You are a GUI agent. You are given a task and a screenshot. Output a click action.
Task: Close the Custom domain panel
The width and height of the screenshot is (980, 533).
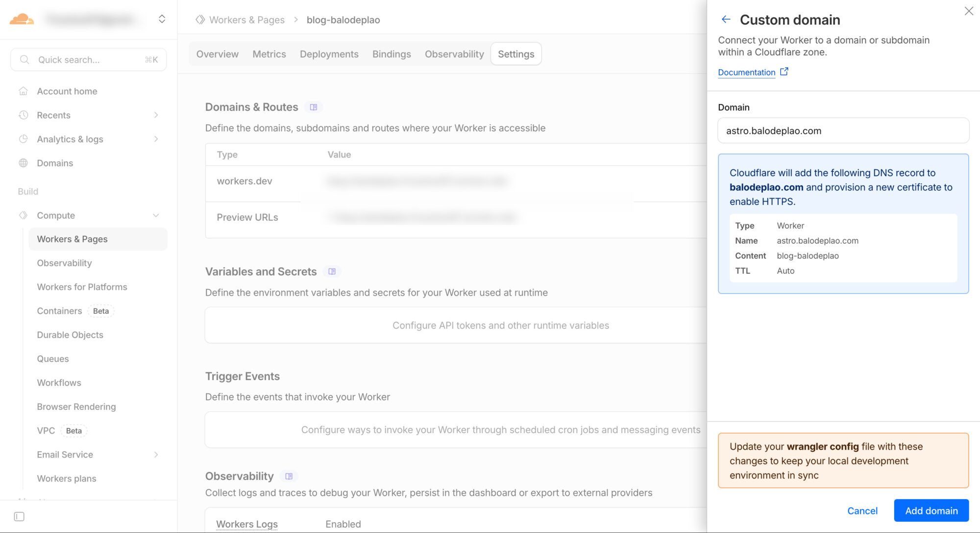(969, 11)
